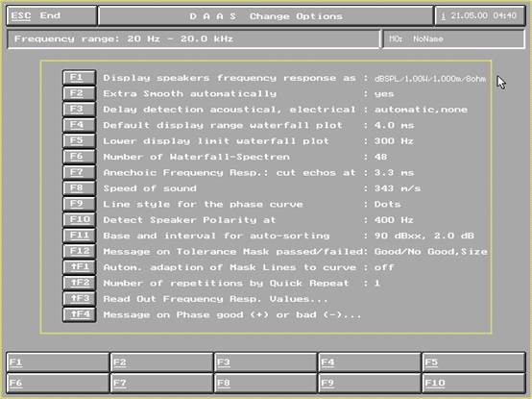The width and height of the screenshot is (532, 399).
Task: Click the bottom bar F4 softkey
Action: click(x=370, y=362)
